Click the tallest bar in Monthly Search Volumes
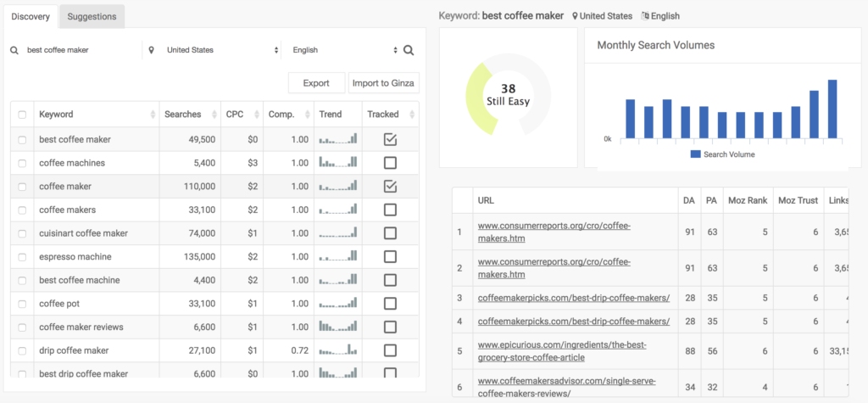The width and height of the screenshot is (868, 403). click(832, 109)
